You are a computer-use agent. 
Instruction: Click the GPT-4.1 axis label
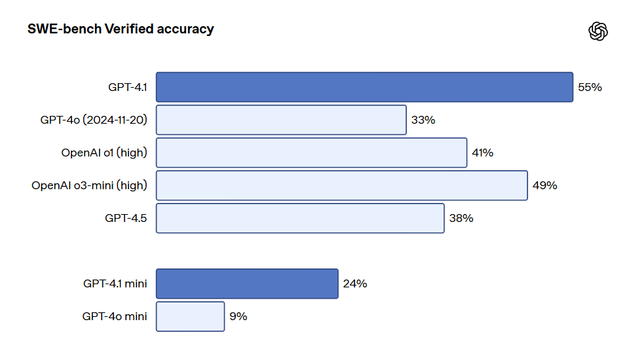tap(128, 87)
